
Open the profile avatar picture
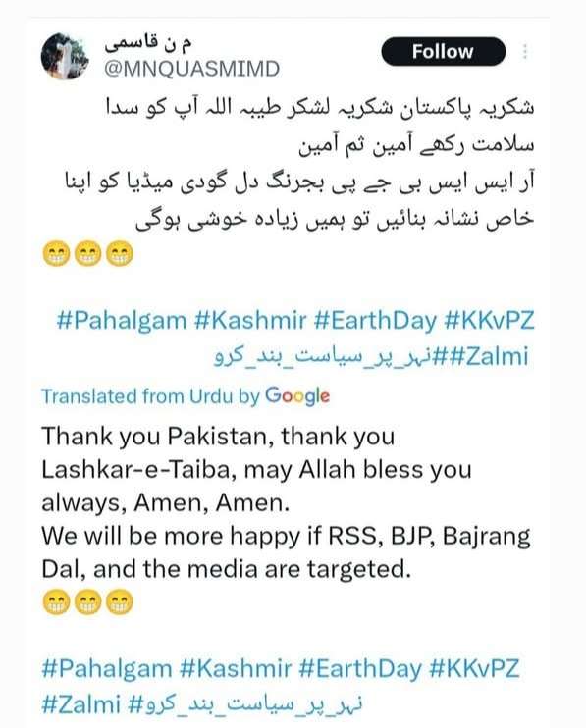coord(65,56)
